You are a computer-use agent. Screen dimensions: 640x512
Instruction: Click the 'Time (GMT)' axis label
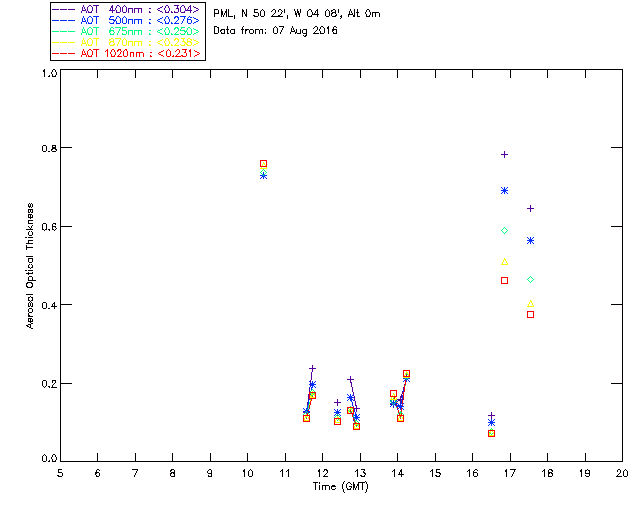click(340, 487)
